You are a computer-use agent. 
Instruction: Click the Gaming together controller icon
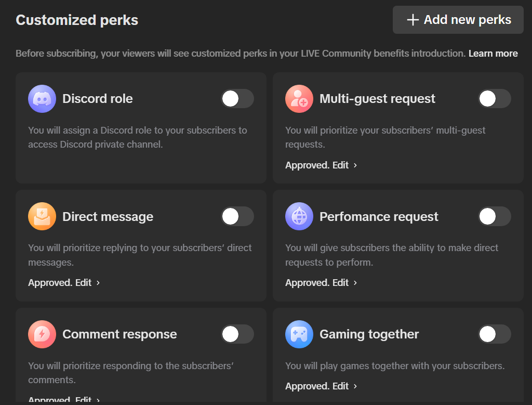coord(299,334)
